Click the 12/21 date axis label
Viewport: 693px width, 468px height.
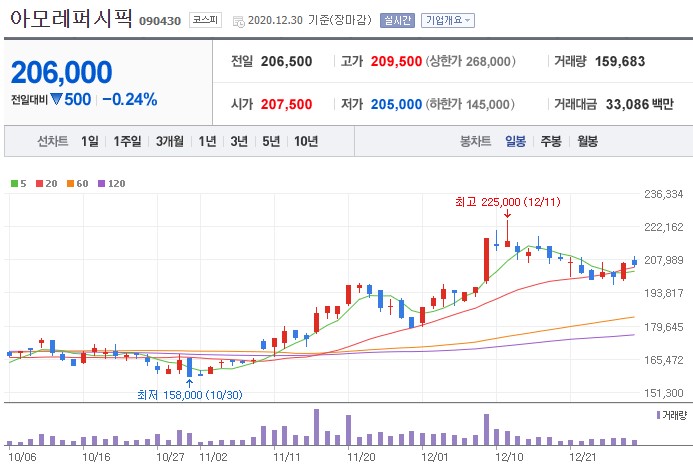click(x=583, y=457)
